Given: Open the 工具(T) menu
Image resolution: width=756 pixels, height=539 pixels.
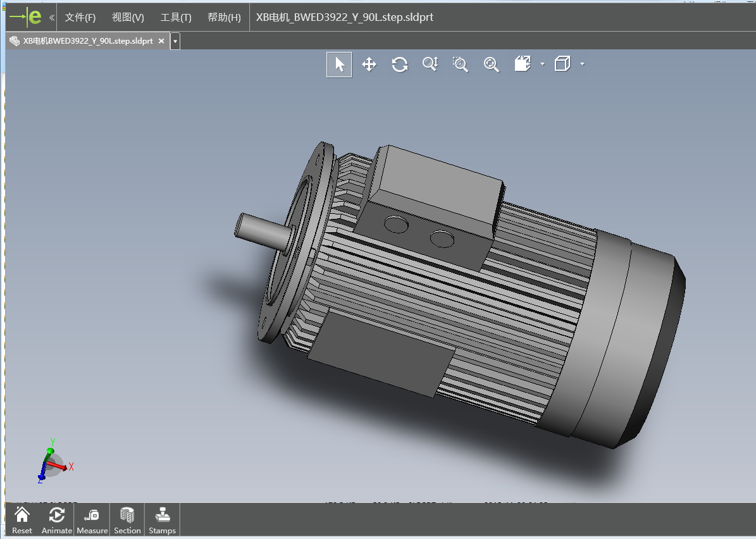Looking at the screenshot, I should 175,17.
